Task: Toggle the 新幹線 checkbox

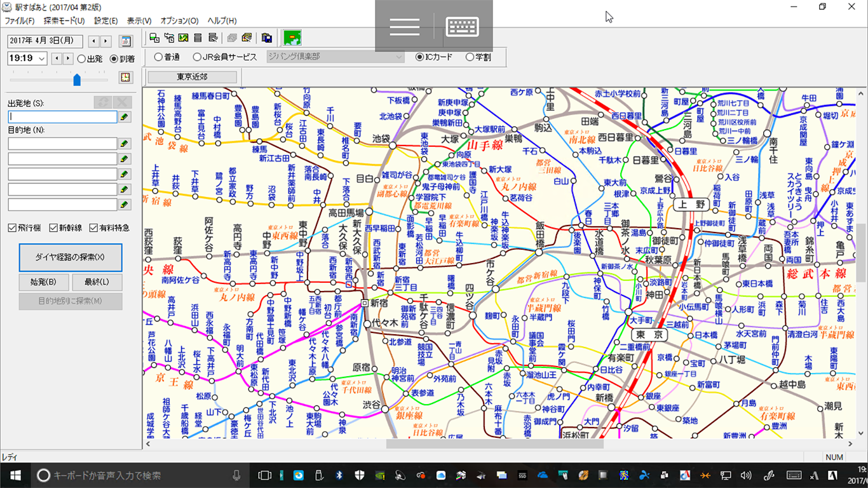Action: [53, 228]
